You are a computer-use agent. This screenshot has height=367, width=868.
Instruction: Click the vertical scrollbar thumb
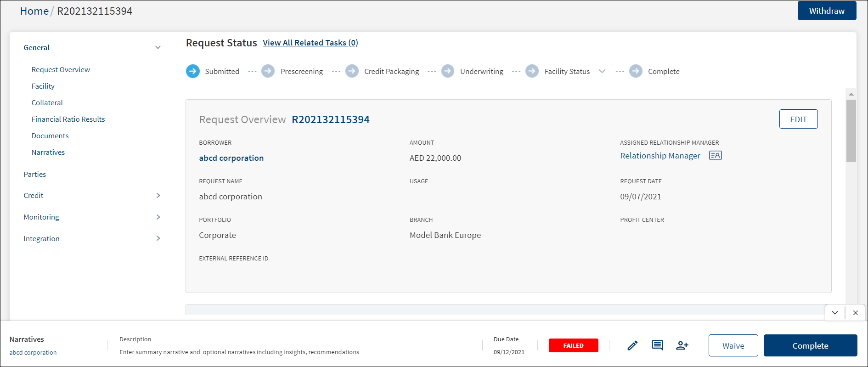pyautogui.click(x=851, y=131)
